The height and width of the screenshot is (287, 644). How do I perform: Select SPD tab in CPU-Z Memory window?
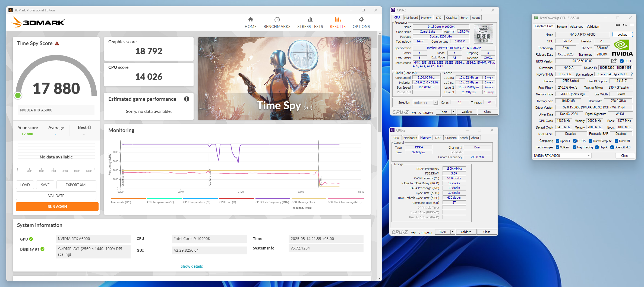(438, 138)
